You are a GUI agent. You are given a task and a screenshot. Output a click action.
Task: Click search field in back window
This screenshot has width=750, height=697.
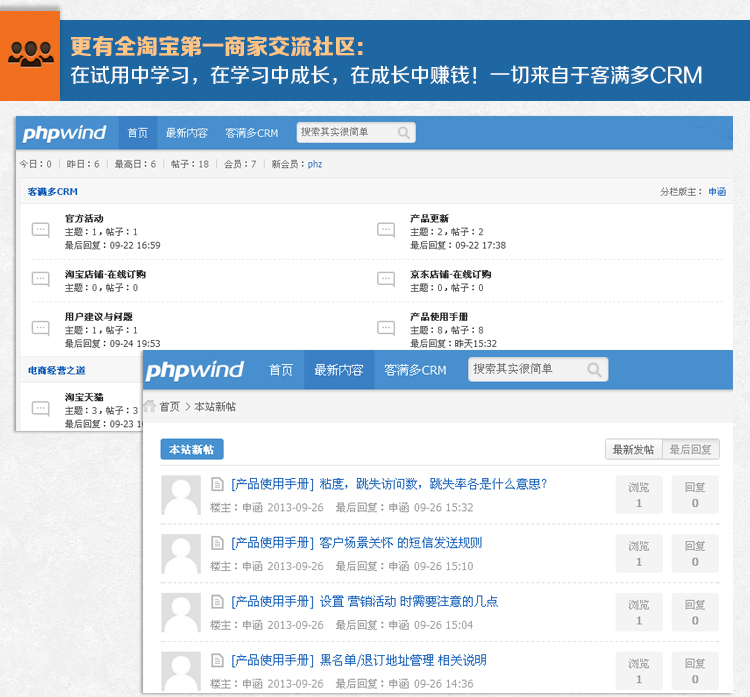[356, 133]
